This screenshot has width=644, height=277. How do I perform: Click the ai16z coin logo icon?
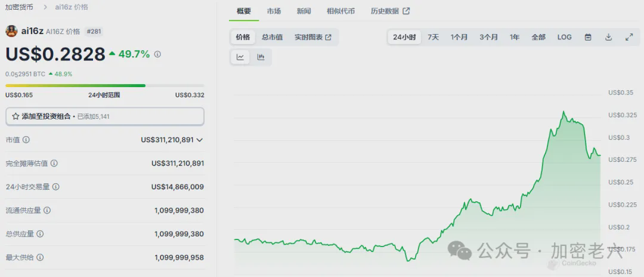point(11,31)
